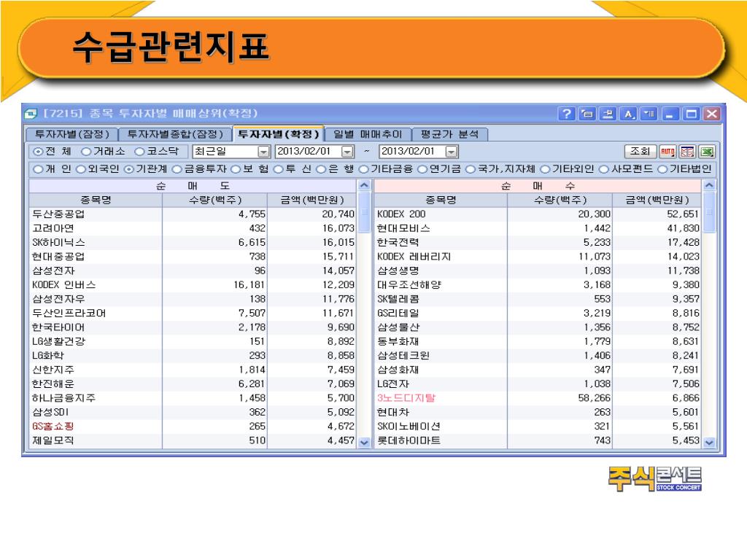The height and width of the screenshot is (560, 747).
Task: Switch to 일별 매매추이 tab
Action: (x=368, y=135)
